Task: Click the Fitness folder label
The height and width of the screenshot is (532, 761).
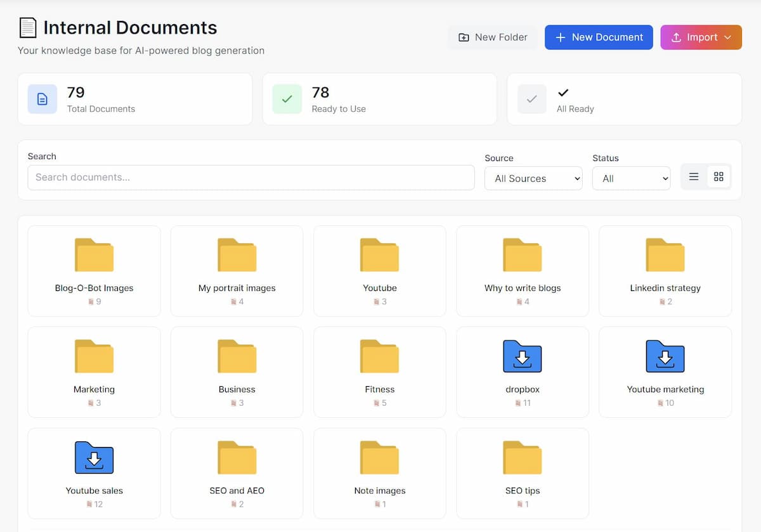Action: pyautogui.click(x=380, y=389)
